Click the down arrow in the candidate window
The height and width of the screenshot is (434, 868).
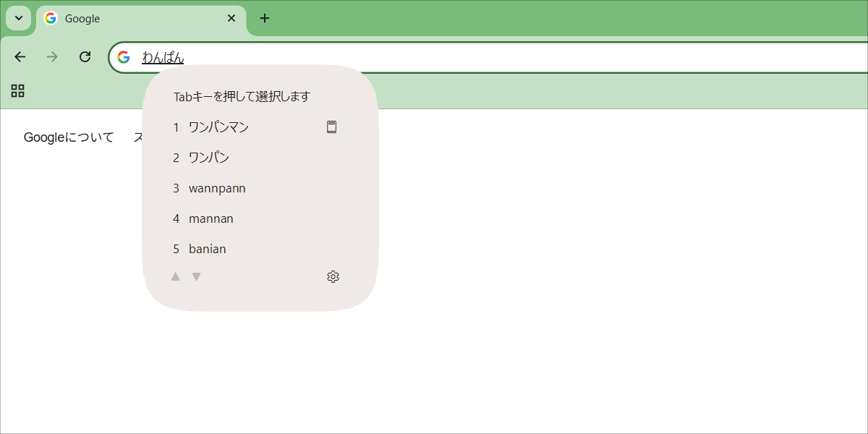click(196, 276)
